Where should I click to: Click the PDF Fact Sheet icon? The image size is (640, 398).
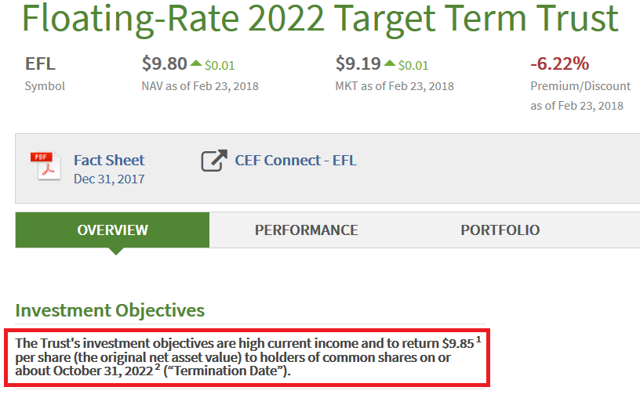point(46,166)
